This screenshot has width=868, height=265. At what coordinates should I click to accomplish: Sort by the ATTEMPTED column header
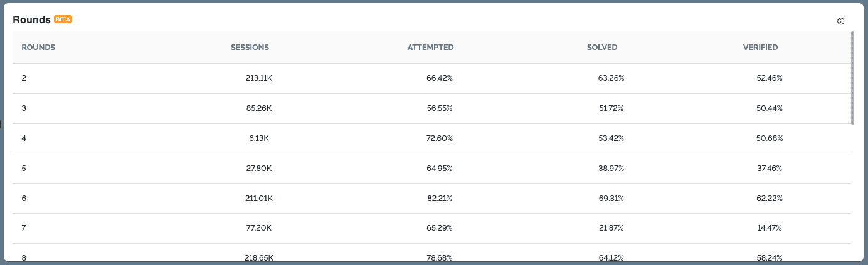coord(430,48)
